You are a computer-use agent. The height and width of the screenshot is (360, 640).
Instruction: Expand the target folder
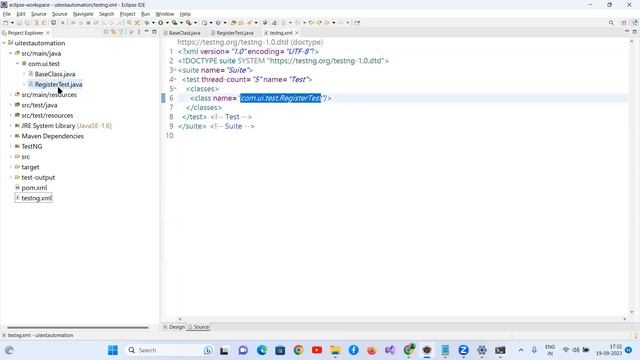pyautogui.click(x=11, y=167)
